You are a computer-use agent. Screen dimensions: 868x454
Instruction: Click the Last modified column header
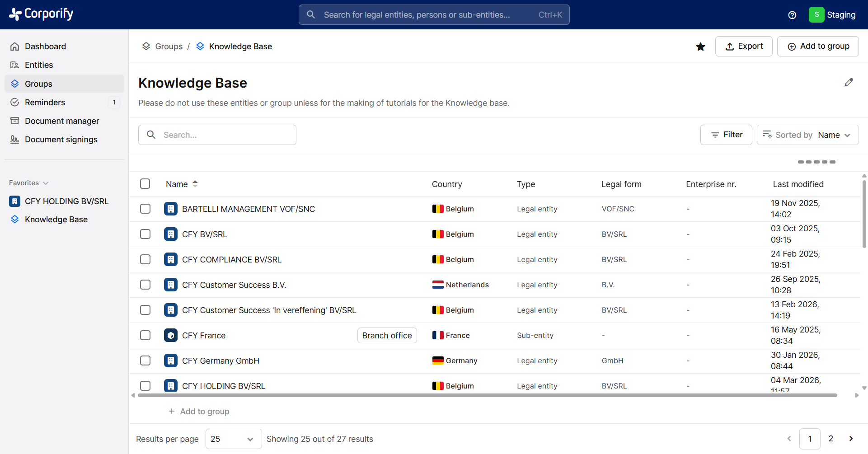pos(798,184)
